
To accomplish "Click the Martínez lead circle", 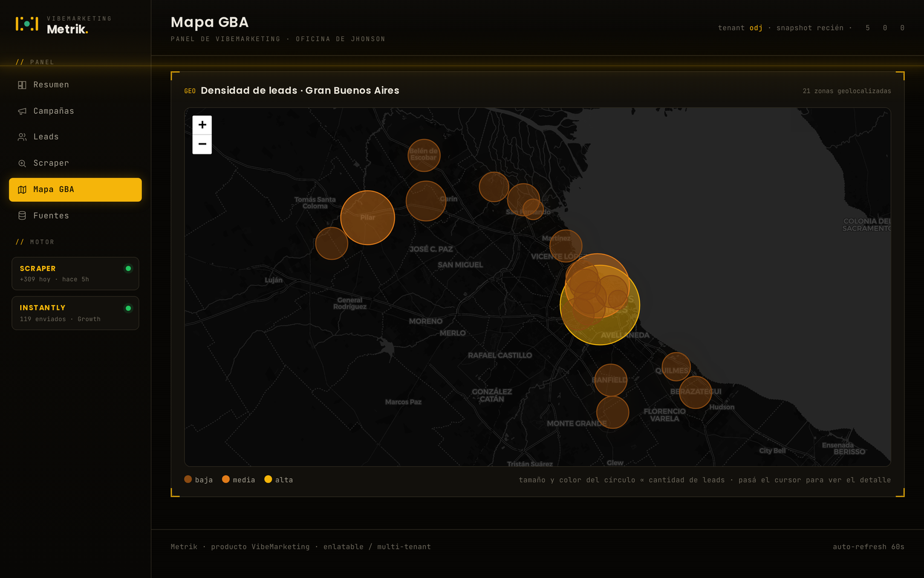I will (x=565, y=246).
